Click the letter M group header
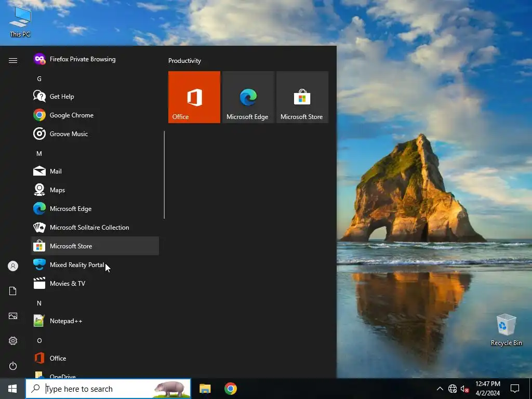Screen dimensions: 532x399 39,153
